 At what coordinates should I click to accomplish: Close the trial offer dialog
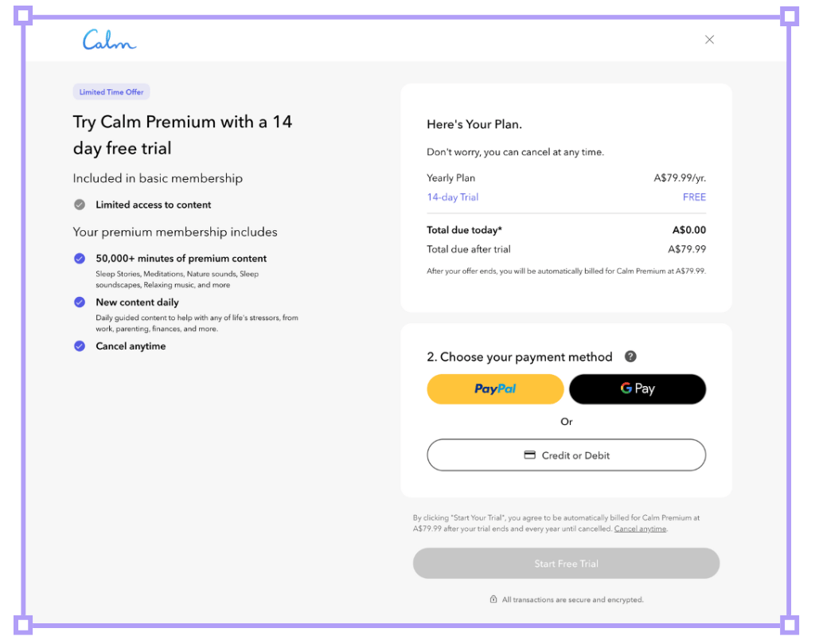coord(709,40)
